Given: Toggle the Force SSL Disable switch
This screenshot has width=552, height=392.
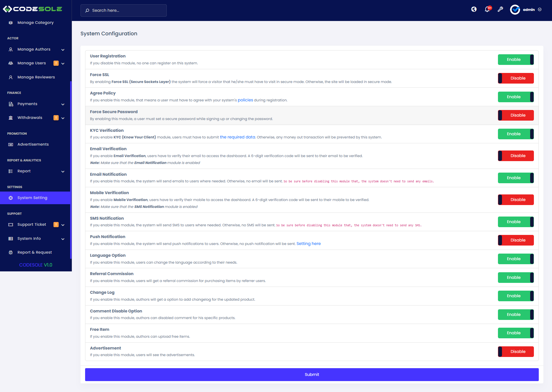Looking at the screenshot, I should click(x=516, y=78).
